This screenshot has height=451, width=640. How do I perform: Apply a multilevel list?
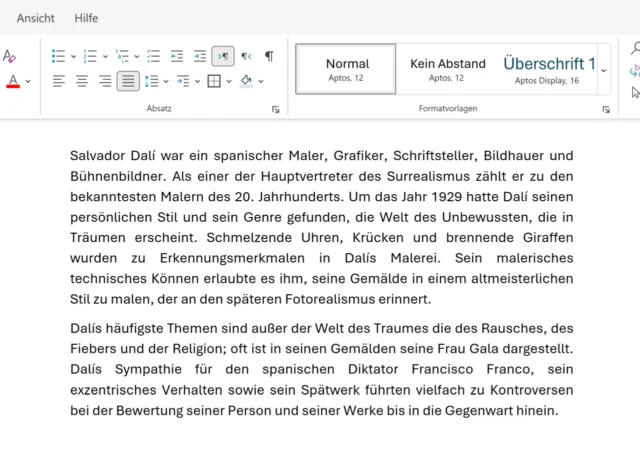coord(122,56)
